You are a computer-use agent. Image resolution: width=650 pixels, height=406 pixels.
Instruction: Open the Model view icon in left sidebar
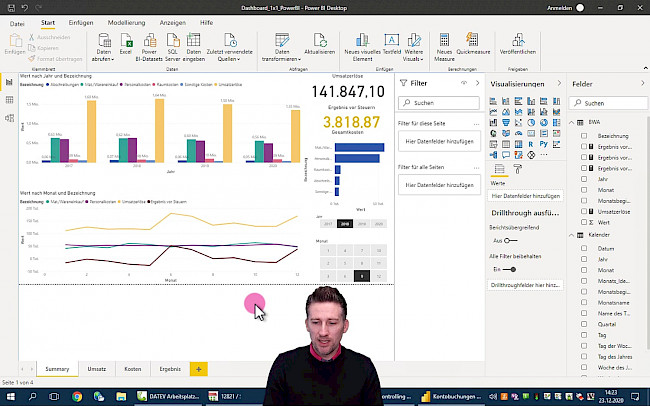click(8, 116)
